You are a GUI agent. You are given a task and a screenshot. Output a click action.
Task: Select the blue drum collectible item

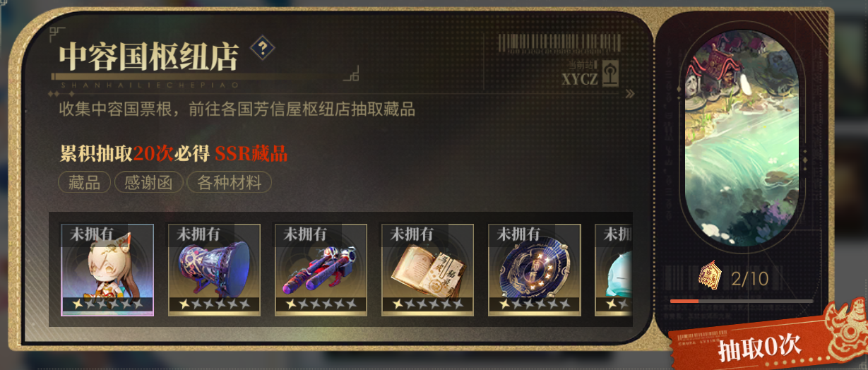[x=214, y=270]
